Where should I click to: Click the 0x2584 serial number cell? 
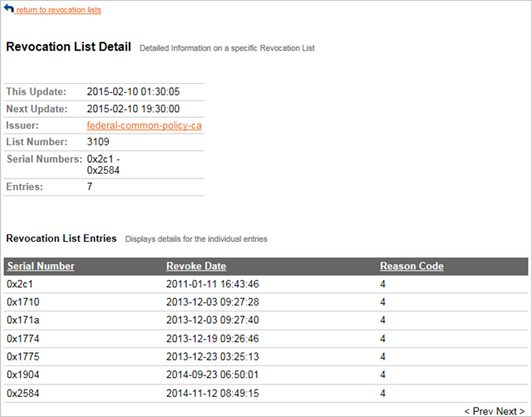(x=22, y=394)
